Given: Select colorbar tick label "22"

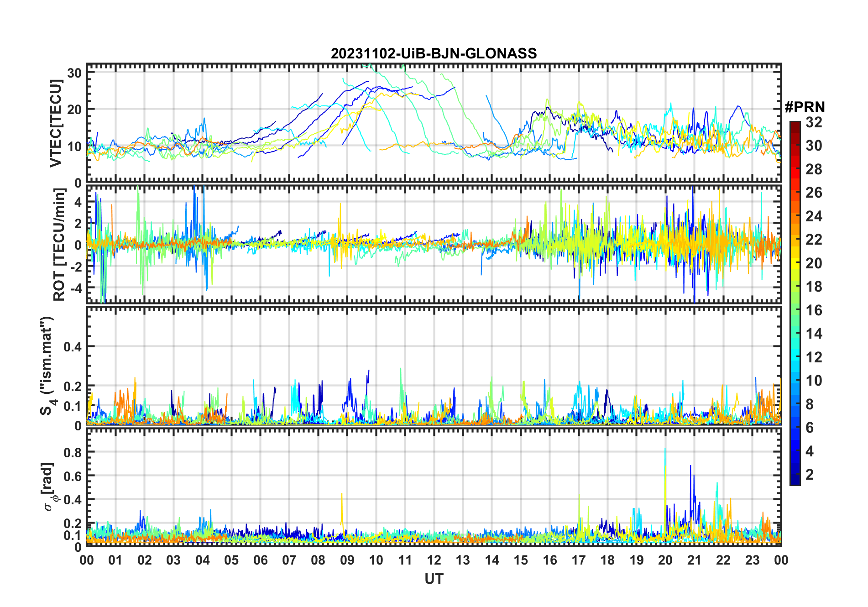Looking at the screenshot, I should pyautogui.click(x=814, y=240).
